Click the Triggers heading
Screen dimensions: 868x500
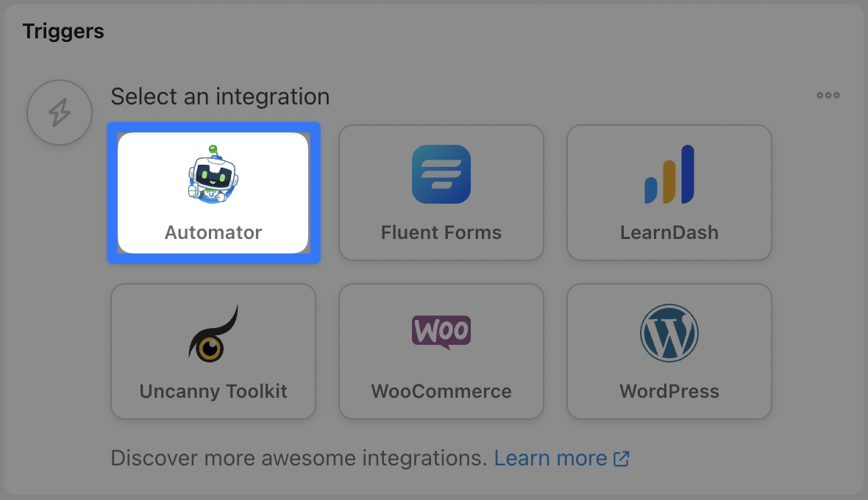pos(63,31)
